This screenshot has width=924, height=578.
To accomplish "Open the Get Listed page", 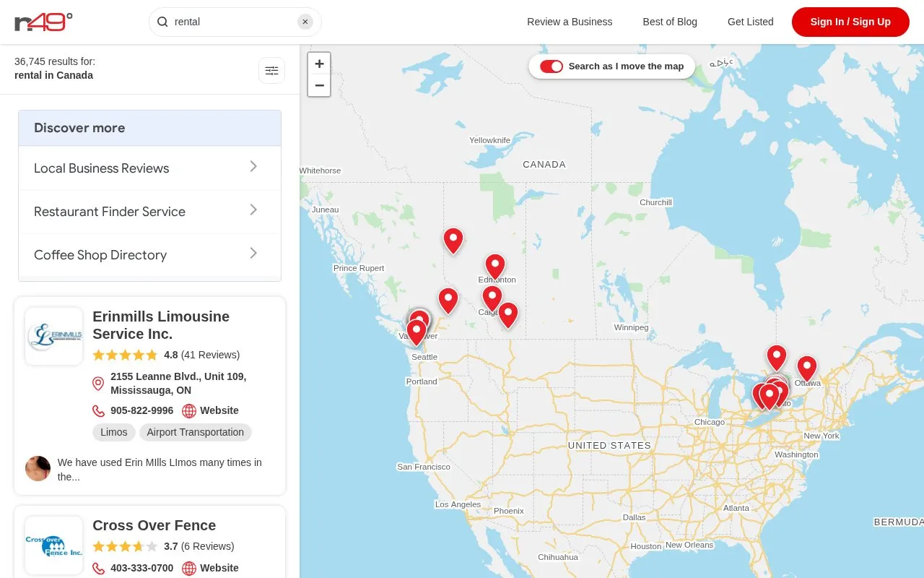I will tap(751, 22).
